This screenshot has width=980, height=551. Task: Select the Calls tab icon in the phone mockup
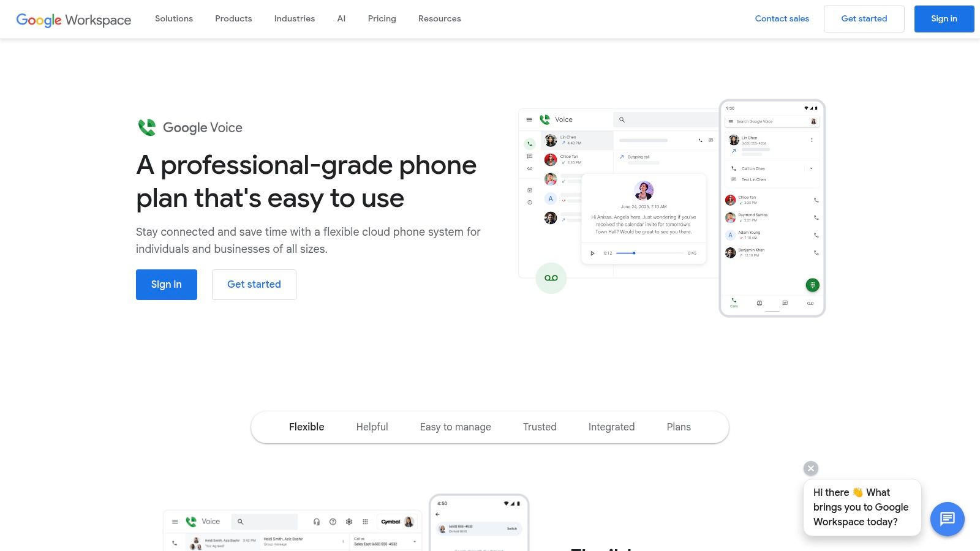pyautogui.click(x=734, y=301)
